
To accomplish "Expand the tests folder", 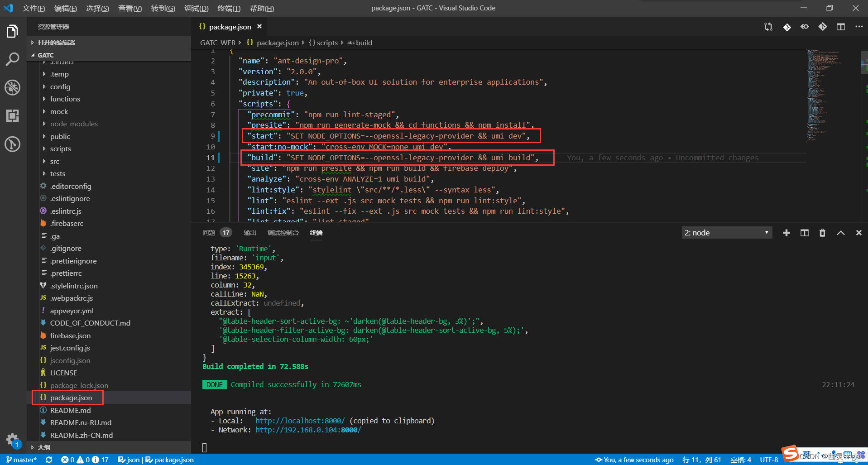I will pos(109,173).
